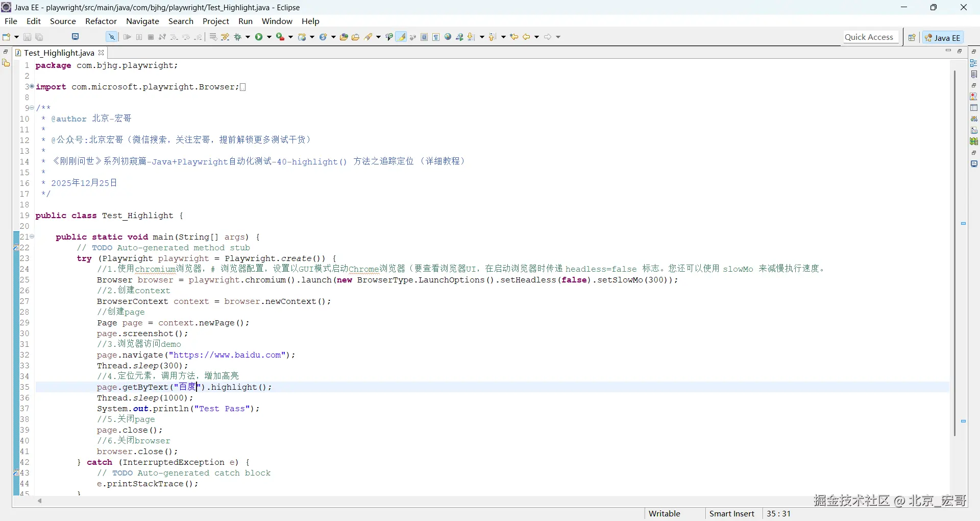Screen dimensions: 980x521
Task: Open the Project menu
Action: (x=216, y=21)
